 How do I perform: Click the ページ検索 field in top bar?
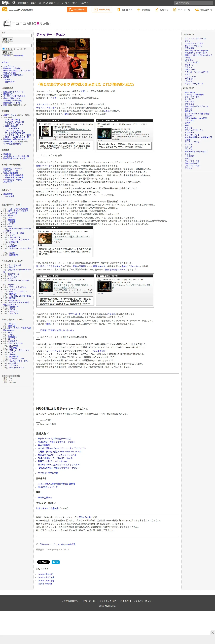point(194,3)
